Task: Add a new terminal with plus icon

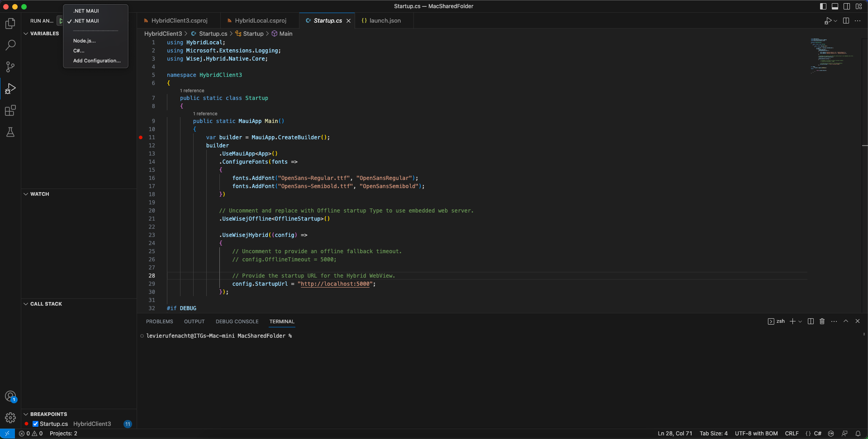Action: 792,321
